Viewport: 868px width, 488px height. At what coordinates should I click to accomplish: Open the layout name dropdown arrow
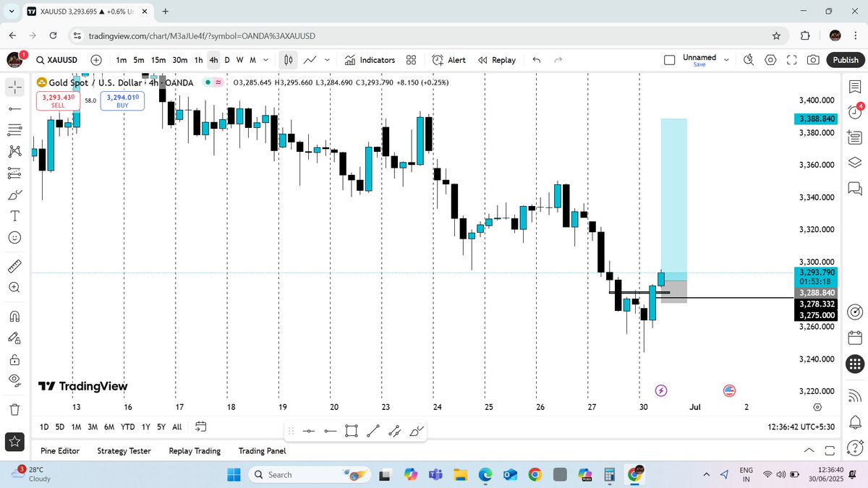pos(726,60)
